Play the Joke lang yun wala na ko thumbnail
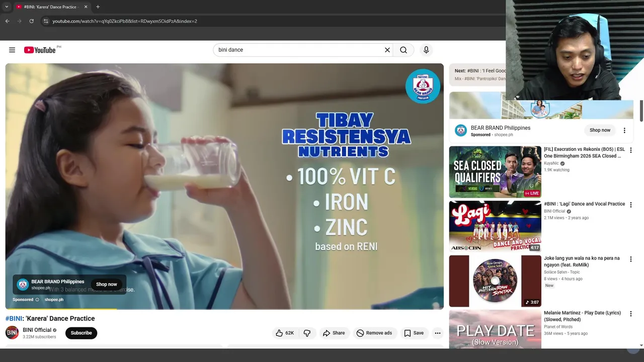Screen dimensions: 644x362 495,281
